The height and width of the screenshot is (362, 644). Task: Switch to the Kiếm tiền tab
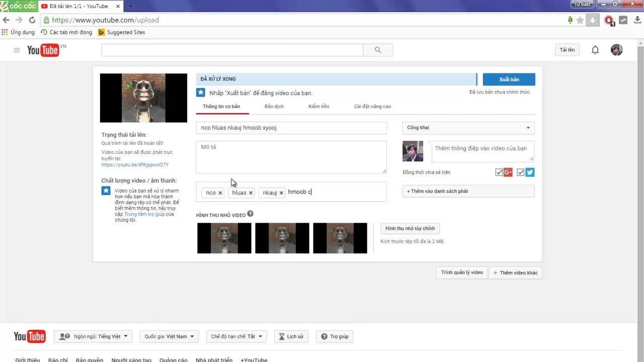coord(318,107)
